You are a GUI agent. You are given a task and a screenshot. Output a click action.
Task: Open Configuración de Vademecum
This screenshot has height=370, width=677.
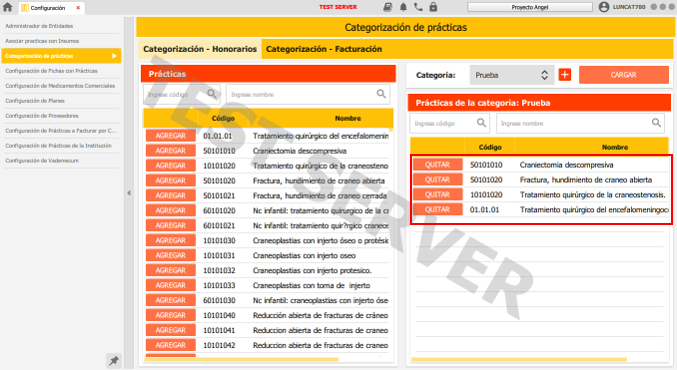pos(60,161)
